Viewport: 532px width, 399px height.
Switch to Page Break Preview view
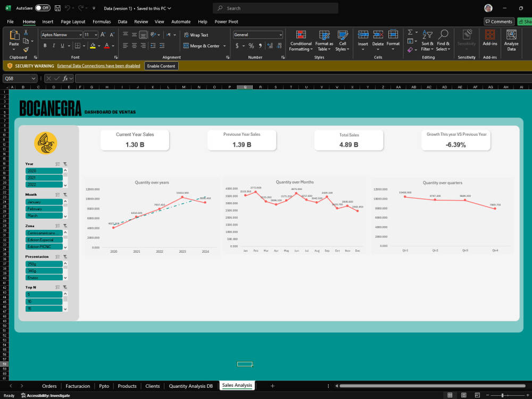(x=477, y=395)
